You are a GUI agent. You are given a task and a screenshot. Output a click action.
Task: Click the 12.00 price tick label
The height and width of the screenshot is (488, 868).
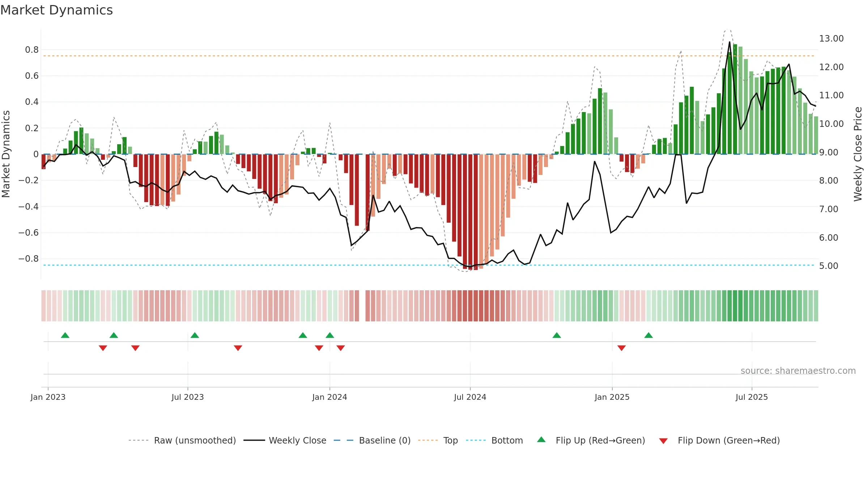tap(831, 67)
